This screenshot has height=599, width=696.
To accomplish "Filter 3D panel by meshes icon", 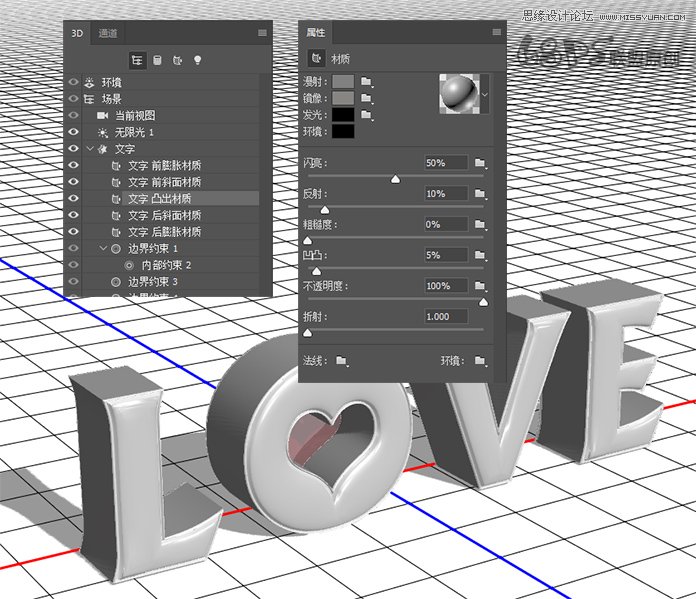I will click(x=157, y=60).
